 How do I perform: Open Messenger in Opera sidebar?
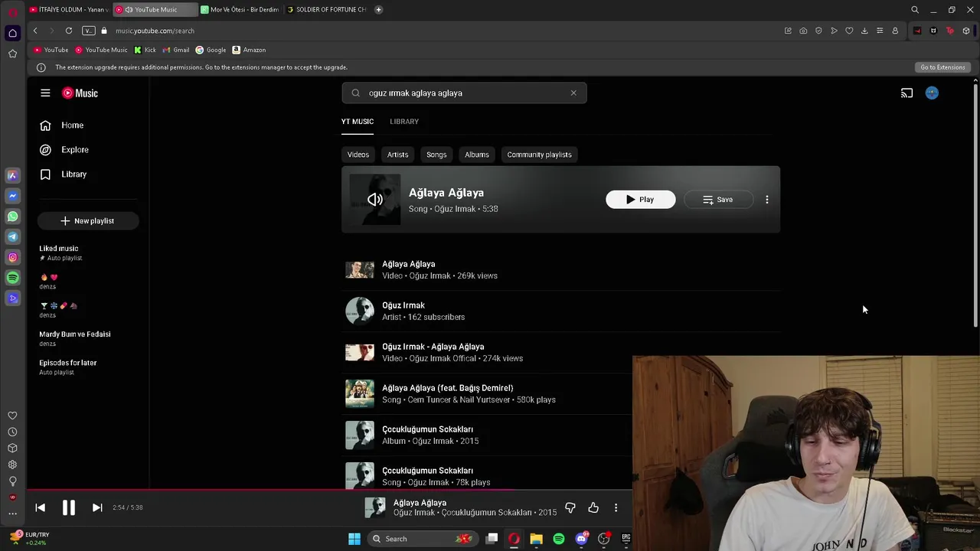pos(12,196)
